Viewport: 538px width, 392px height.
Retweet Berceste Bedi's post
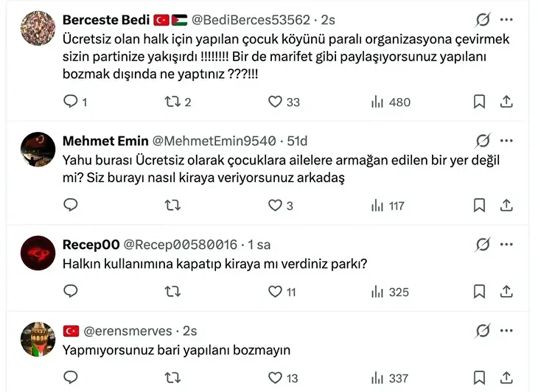pyautogui.click(x=173, y=102)
